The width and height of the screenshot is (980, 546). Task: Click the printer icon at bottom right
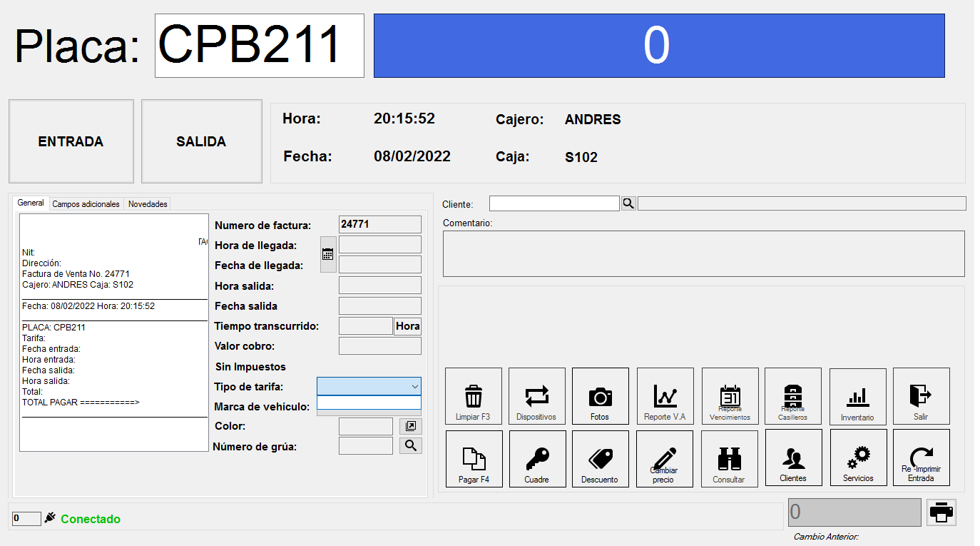click(941, 512)
